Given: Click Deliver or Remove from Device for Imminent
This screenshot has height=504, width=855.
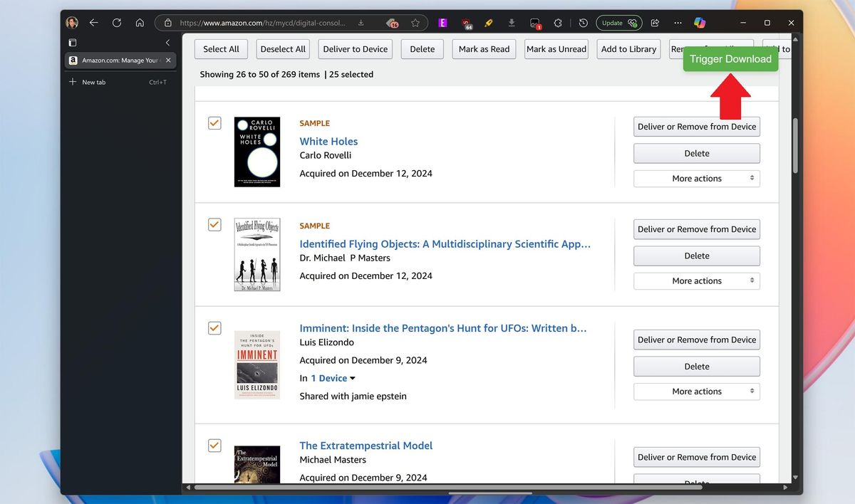Looking at the screenshot, I should 697,340.
